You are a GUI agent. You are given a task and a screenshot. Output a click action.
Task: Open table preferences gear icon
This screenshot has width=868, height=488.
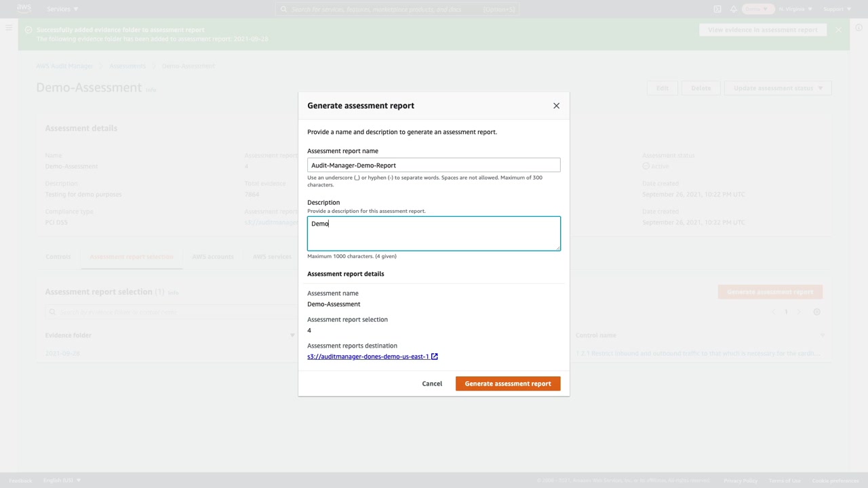(816, 312)
